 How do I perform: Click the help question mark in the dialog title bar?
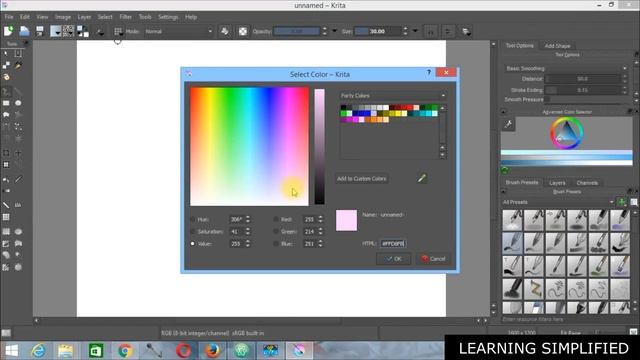(429, 72)
